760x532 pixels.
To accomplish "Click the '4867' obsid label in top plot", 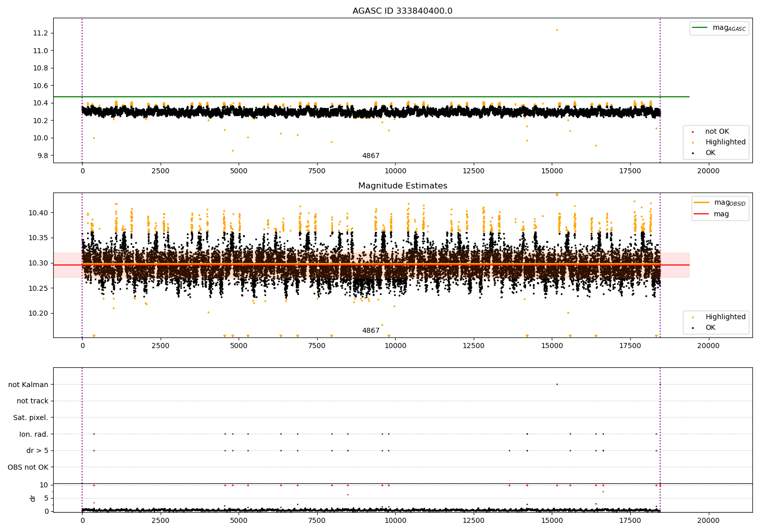I will point(371,156).
